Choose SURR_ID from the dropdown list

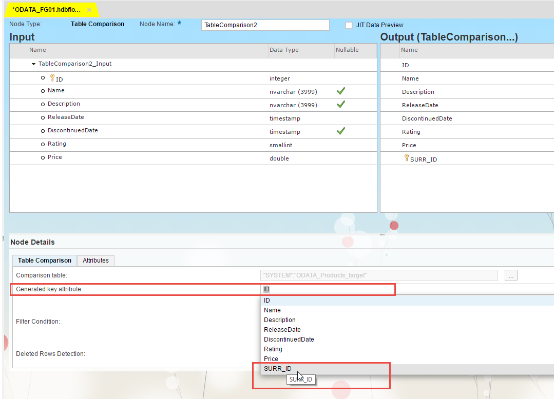point(407,369)
